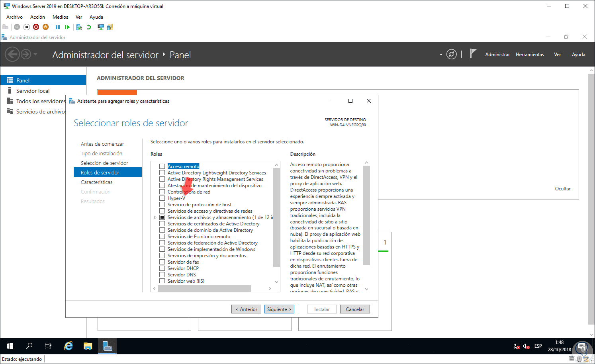Open the Windows Start menu
This screenshot has height=364, width=595.
10,346
